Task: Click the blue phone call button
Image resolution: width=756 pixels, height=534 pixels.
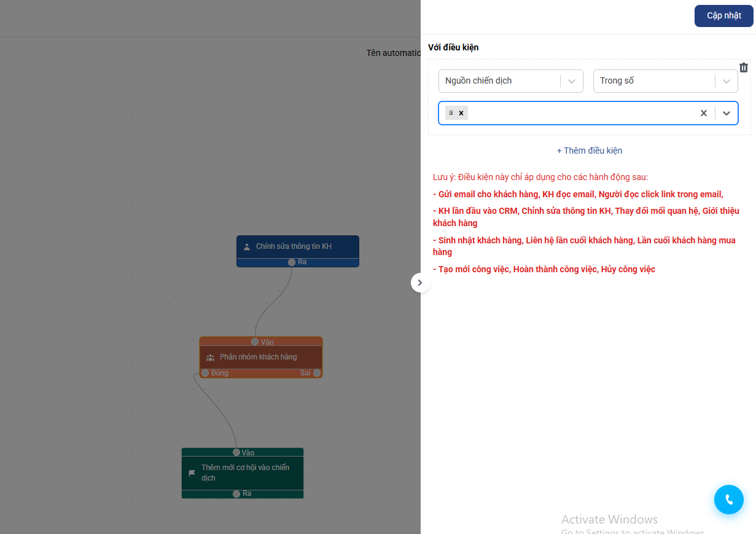Action: pyautogui.click(x=728, y=500)
